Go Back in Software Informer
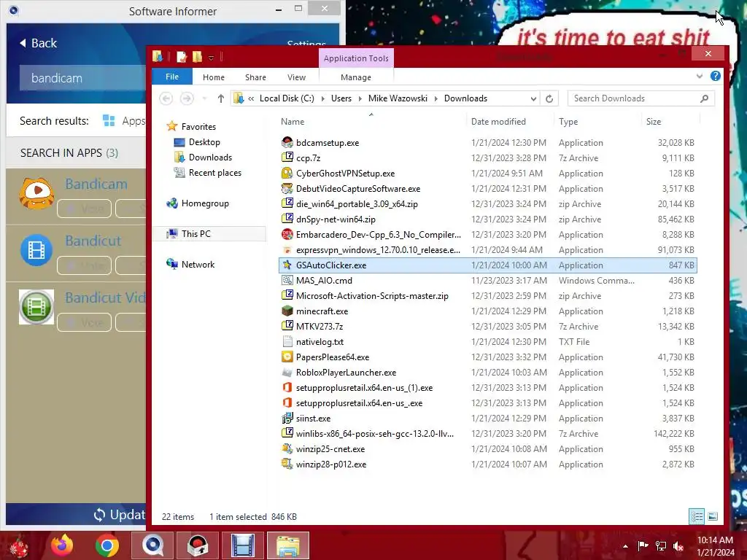This screenshot has width=747, height=560. point(38,43)
